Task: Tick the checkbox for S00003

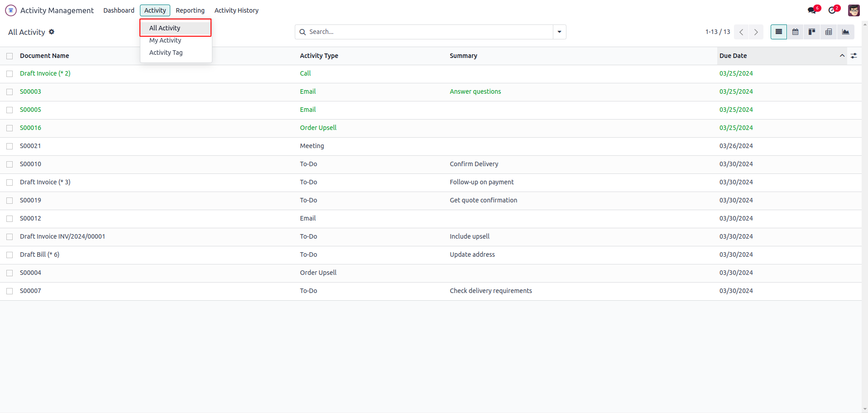Action: coord(10,92)
